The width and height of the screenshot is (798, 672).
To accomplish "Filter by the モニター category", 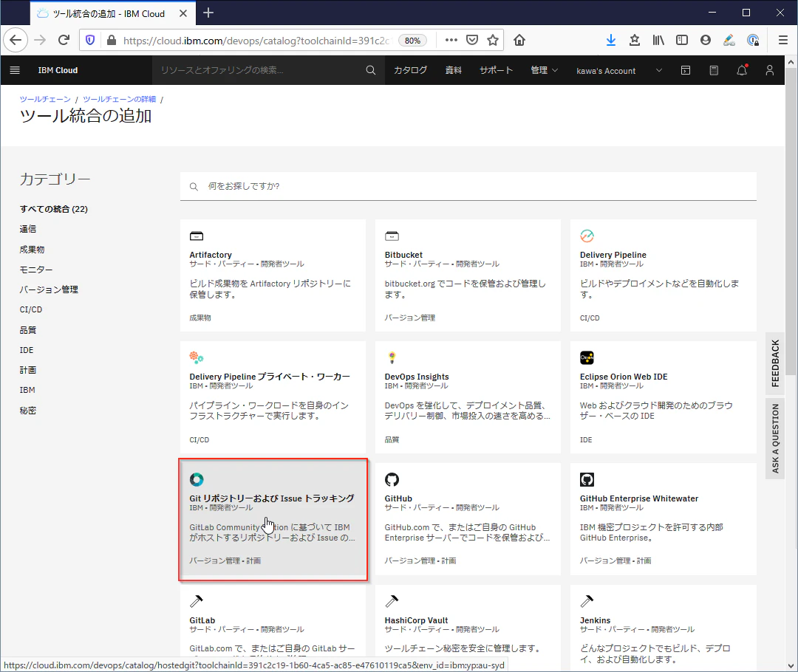I will coord(36,270).
